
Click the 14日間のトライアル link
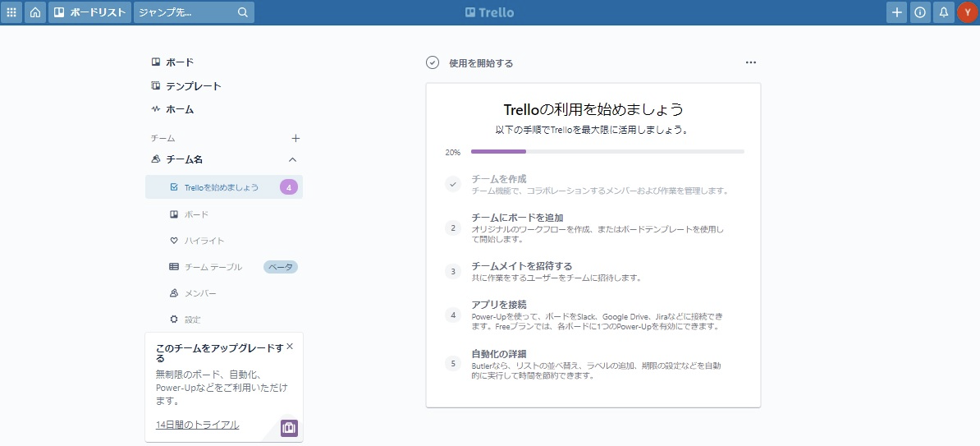pyautogui.click(x=197, y=425)
